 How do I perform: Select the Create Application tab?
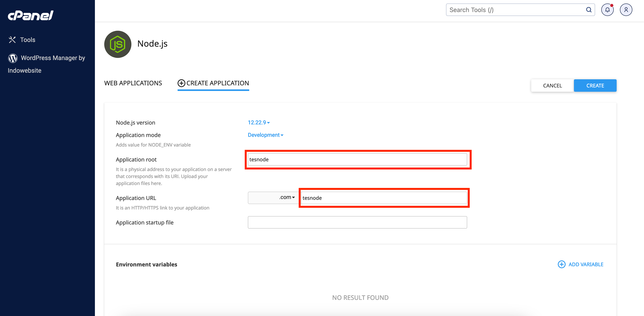click(218, 83)
